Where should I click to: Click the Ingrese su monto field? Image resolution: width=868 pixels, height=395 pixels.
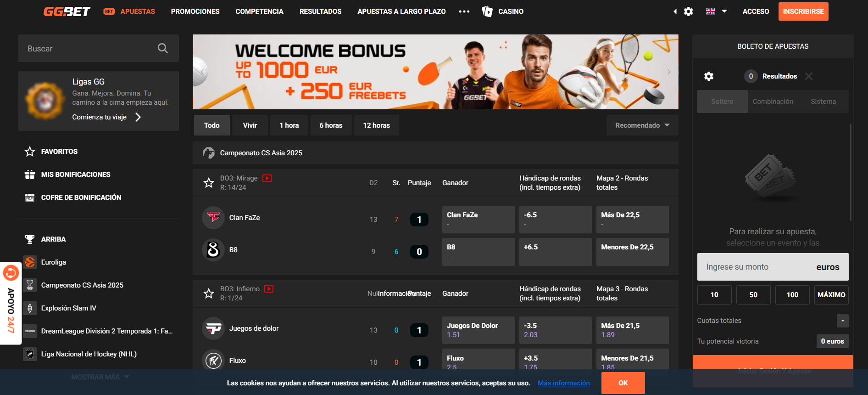coord(757,267)
